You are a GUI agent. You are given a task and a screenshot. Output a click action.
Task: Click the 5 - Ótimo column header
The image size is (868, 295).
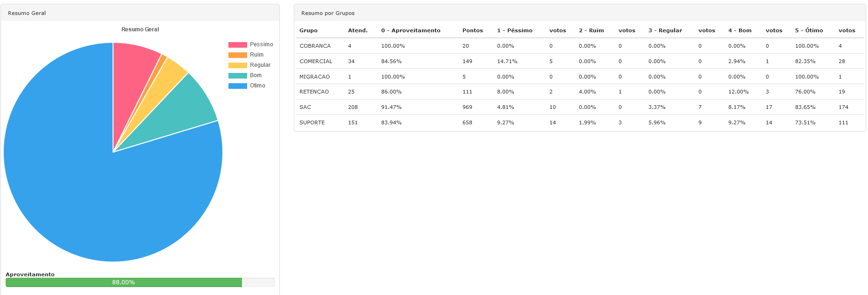(809, 30)
